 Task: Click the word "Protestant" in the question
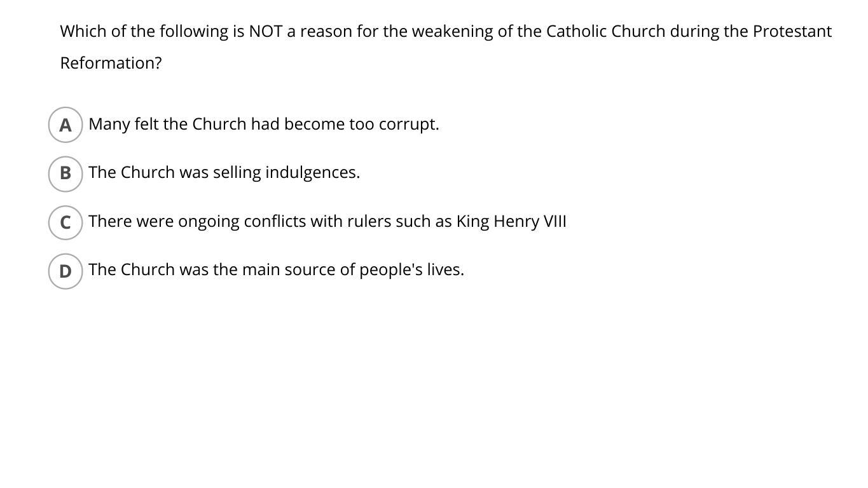792,31
